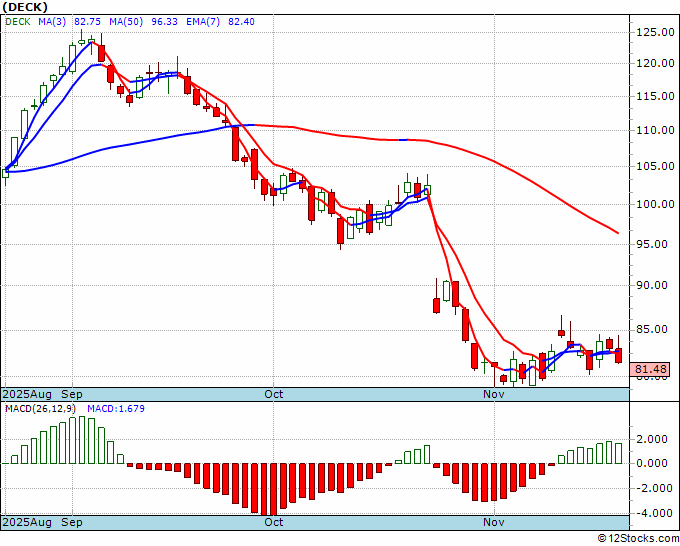
Task: Click Nov on the price chart date axis
Action: pos(494,394)
